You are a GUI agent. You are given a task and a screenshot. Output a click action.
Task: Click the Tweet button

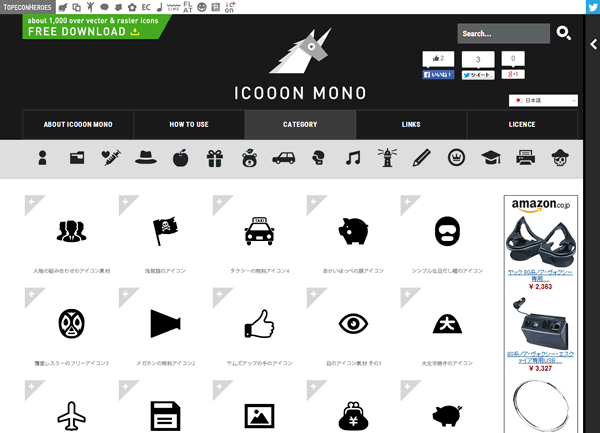[x=478, y=75]
